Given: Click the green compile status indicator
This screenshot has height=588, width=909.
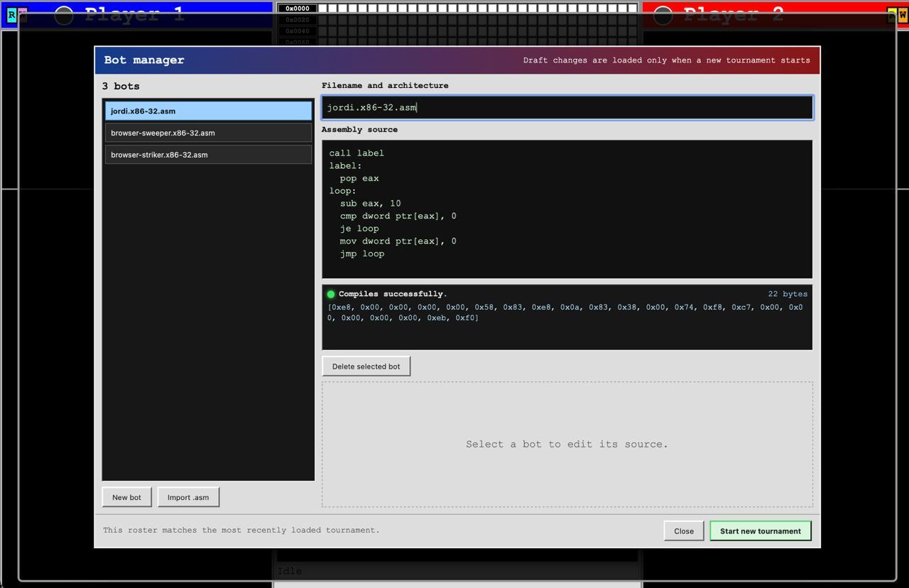Looking at the screenshot, I should point(331,294).
